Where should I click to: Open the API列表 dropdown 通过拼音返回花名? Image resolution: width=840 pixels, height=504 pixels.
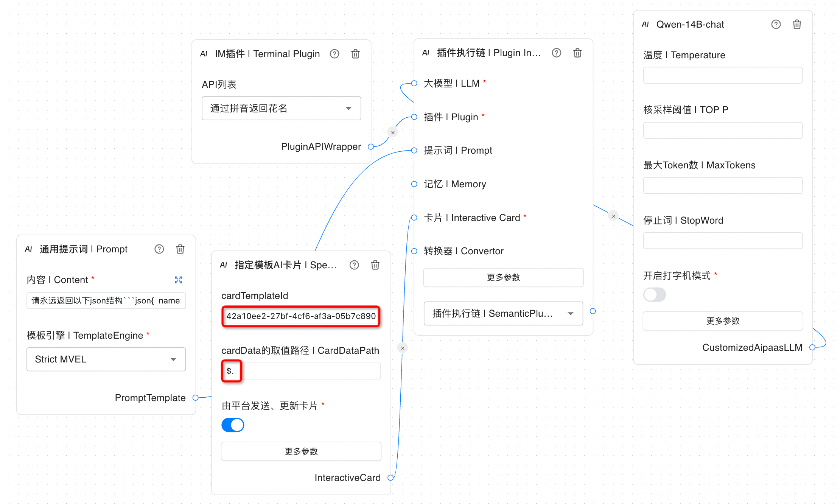[281, 109]
